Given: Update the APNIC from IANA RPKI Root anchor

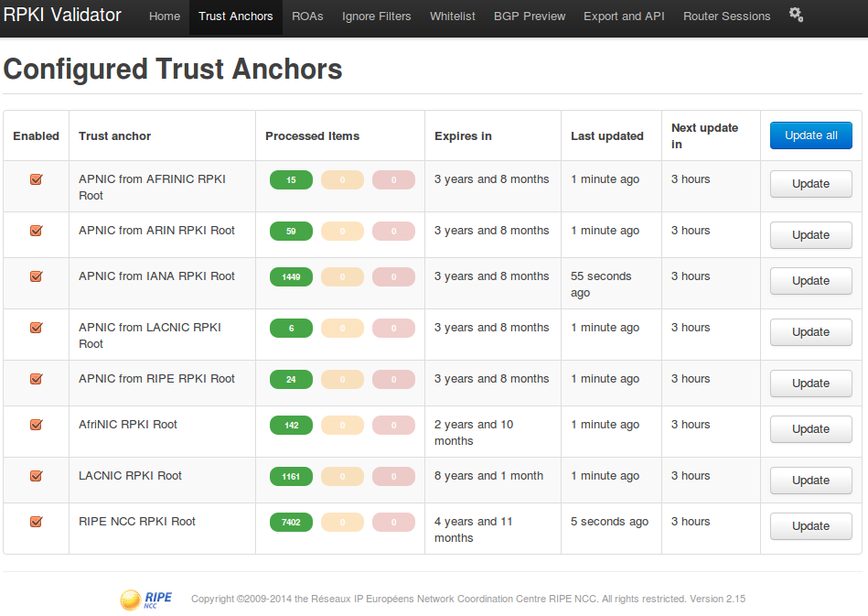Looking at the screenshot, I should [x=811, y=281].
